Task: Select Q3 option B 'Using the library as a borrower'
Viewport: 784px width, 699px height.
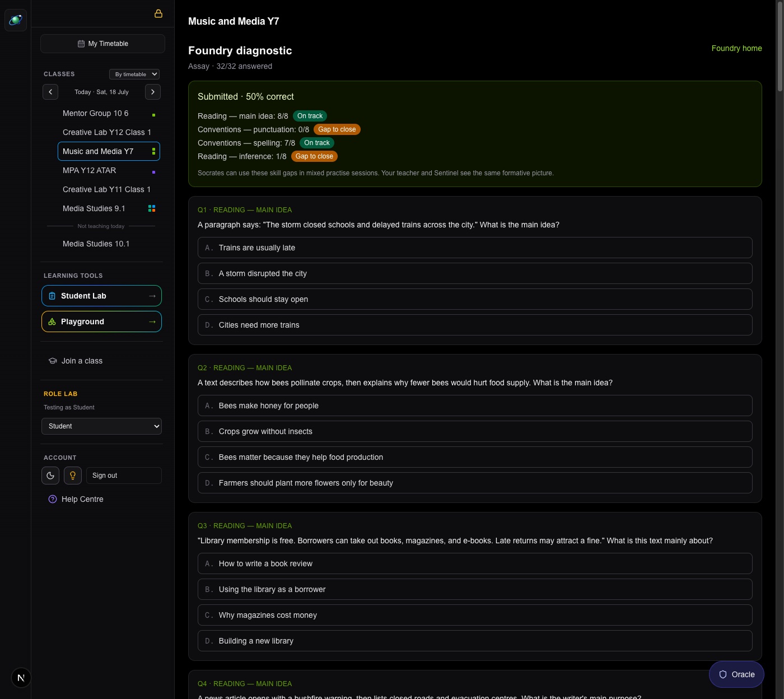Action: click(475, 589)
